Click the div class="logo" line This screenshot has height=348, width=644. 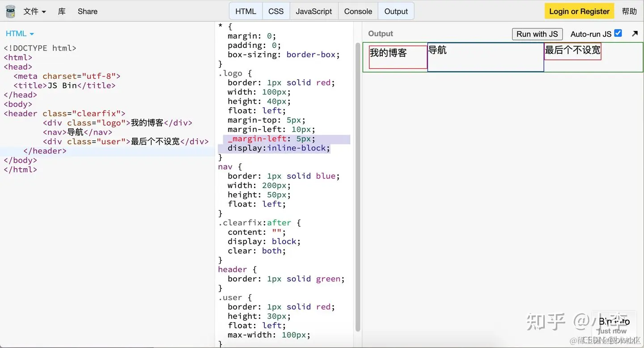click(118, 123)
